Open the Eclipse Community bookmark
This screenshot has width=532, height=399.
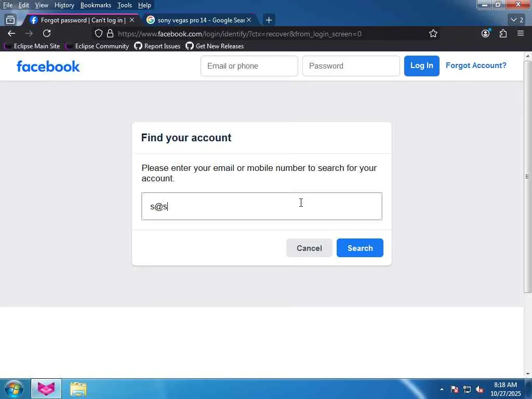97,46
